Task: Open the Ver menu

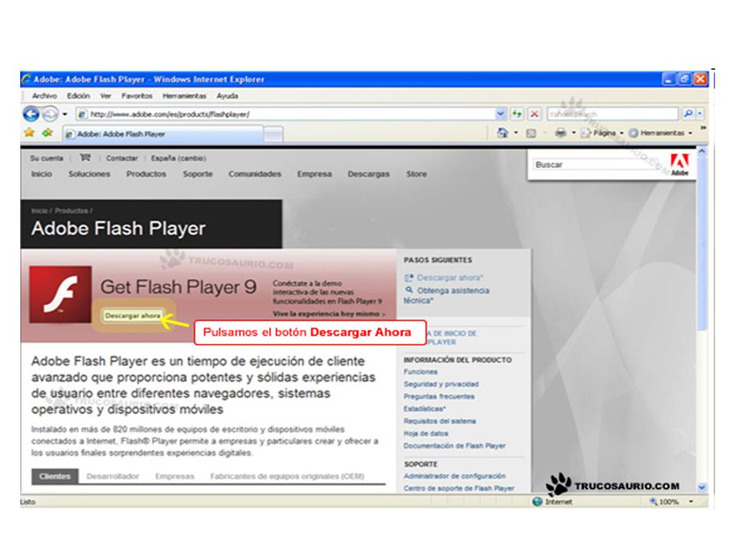Action: [105, 96]
